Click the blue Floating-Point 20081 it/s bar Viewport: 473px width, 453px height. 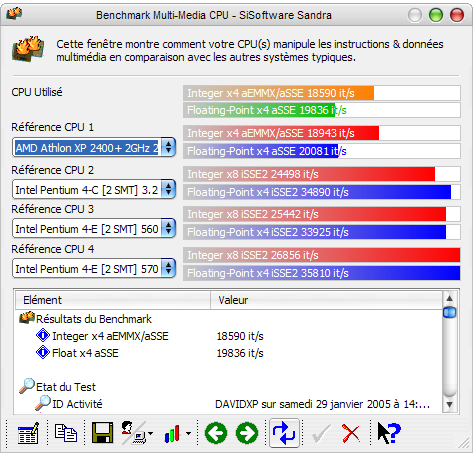322,151
